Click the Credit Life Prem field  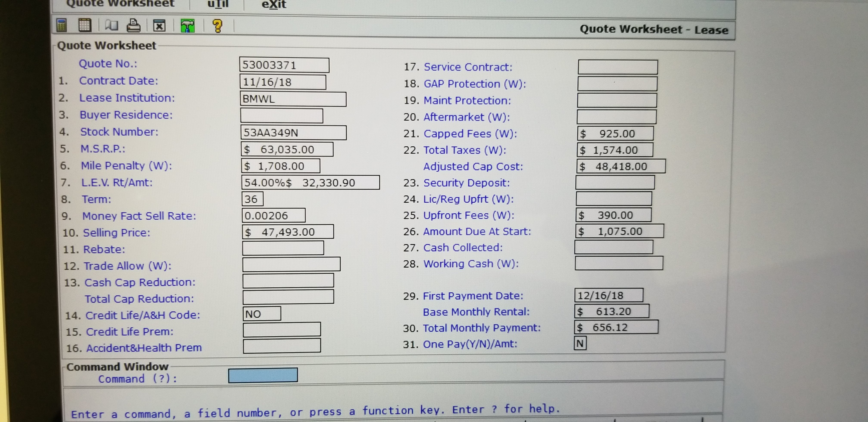(282, 329)
